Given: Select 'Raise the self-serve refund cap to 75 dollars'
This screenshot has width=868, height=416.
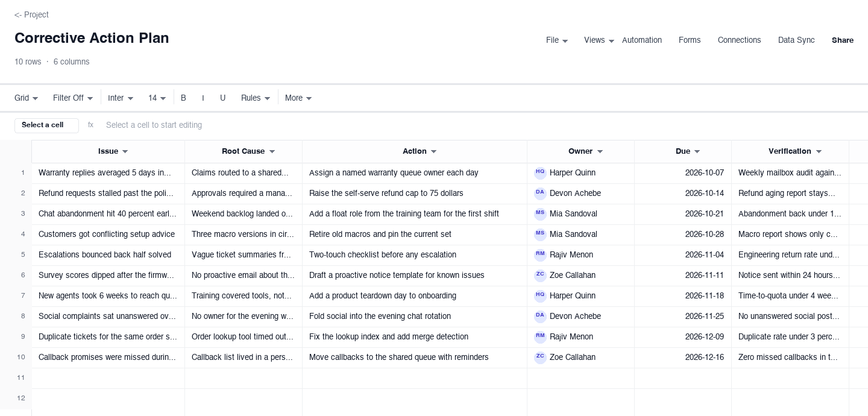Looking at the screenshot, I should [415, 194].
